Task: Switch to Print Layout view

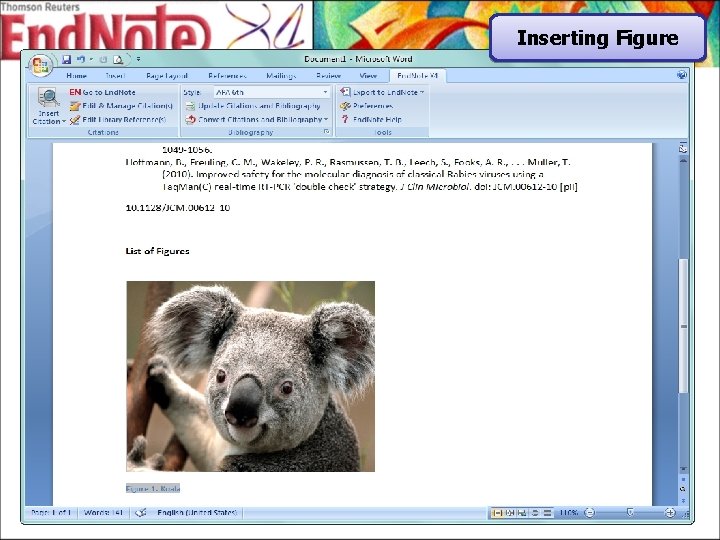Action: [x=497, y=513]
